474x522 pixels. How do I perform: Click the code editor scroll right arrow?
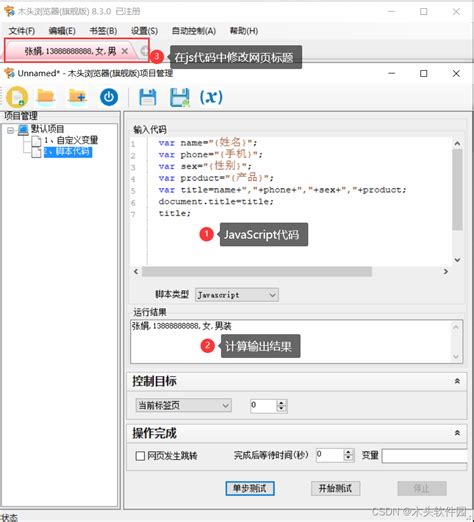click(x=446, y=272)
